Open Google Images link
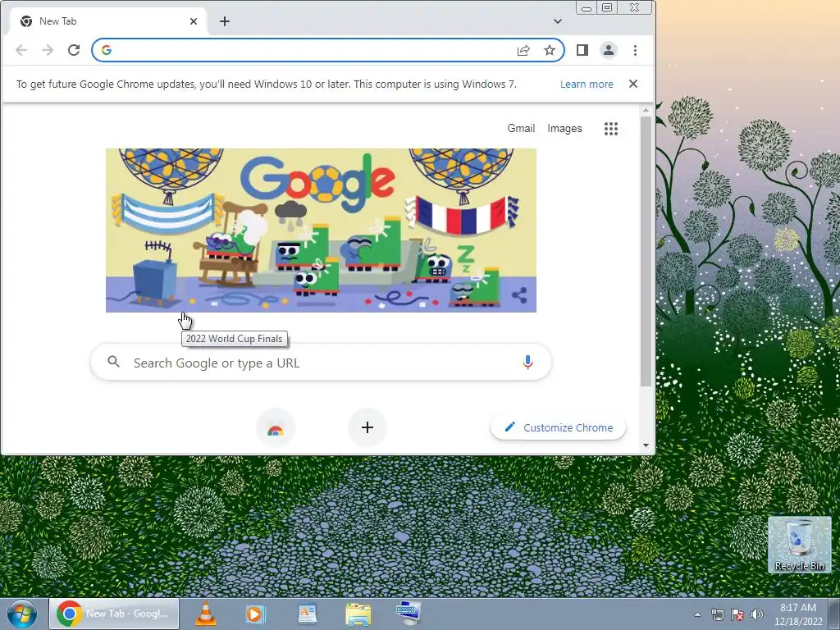This screenshot has width=840, height=630. pos(564,129)
